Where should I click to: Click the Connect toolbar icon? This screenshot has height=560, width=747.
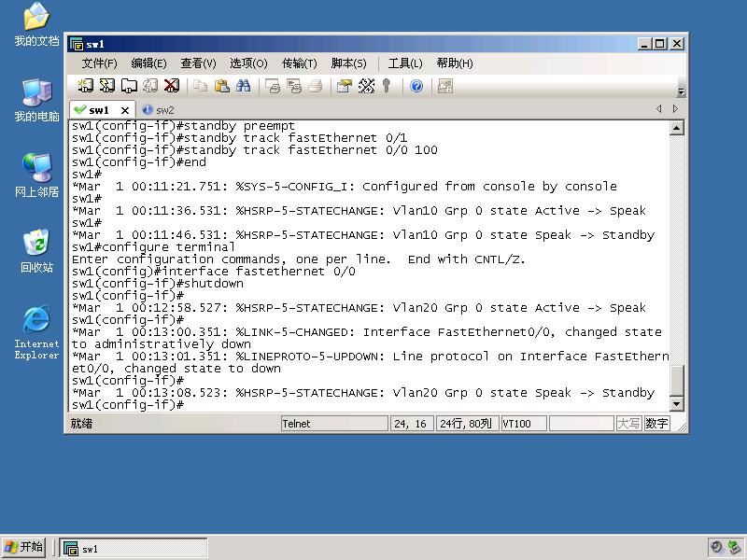(x=85, y=86)
